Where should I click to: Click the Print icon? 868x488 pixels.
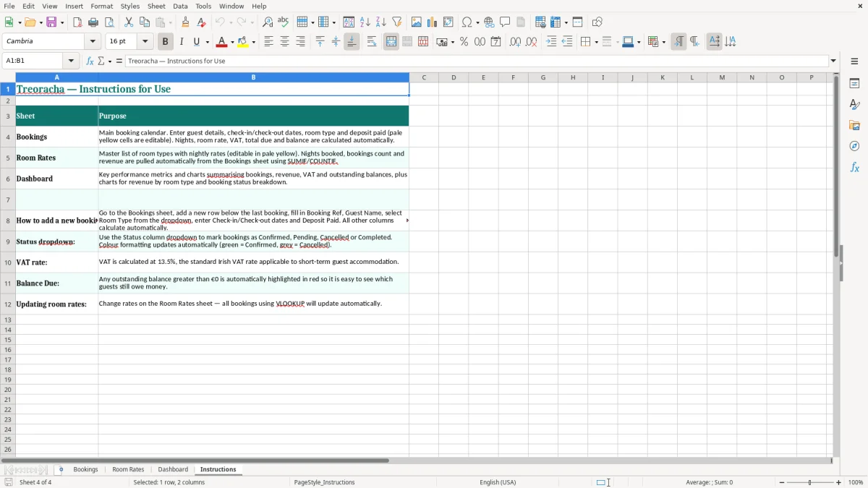point(93,22)
